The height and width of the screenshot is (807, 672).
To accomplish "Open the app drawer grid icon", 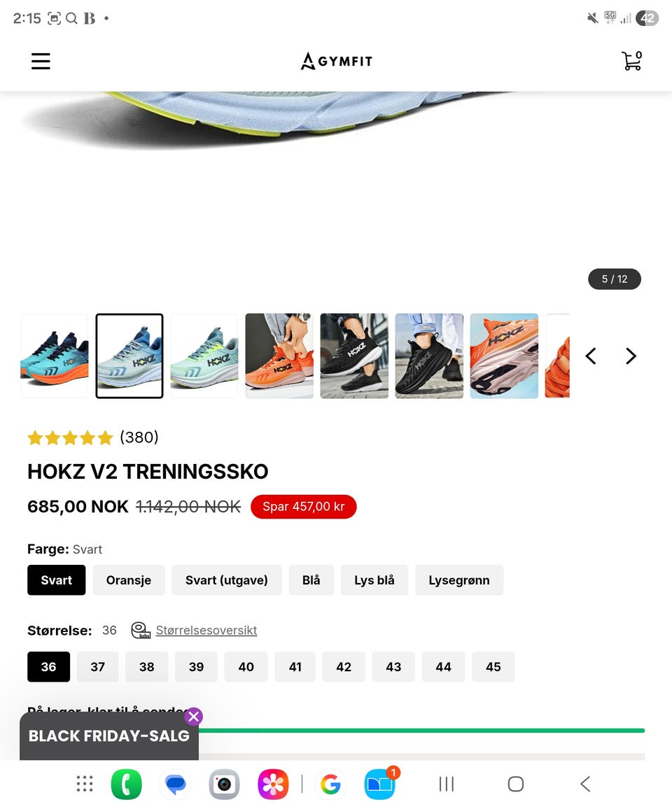I will [85, 784].
